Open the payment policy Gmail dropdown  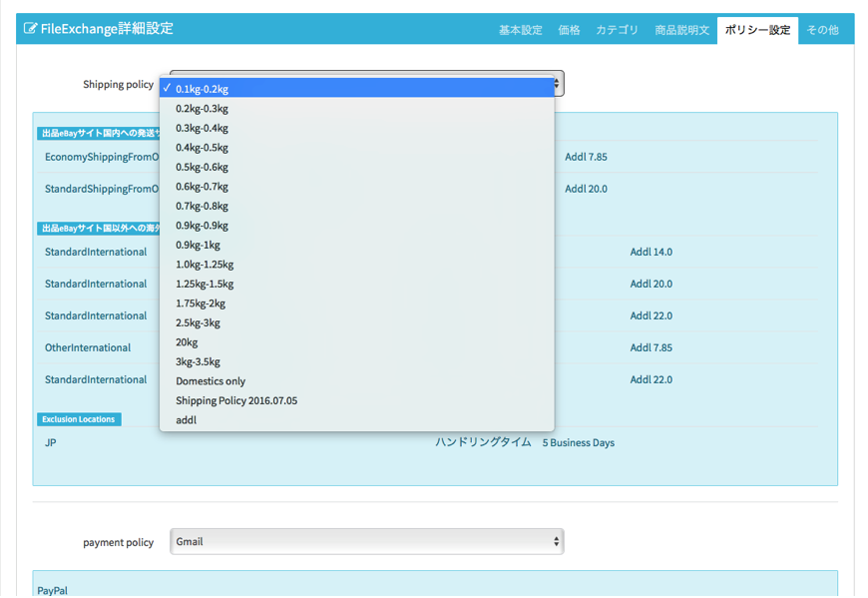(366, 541)
